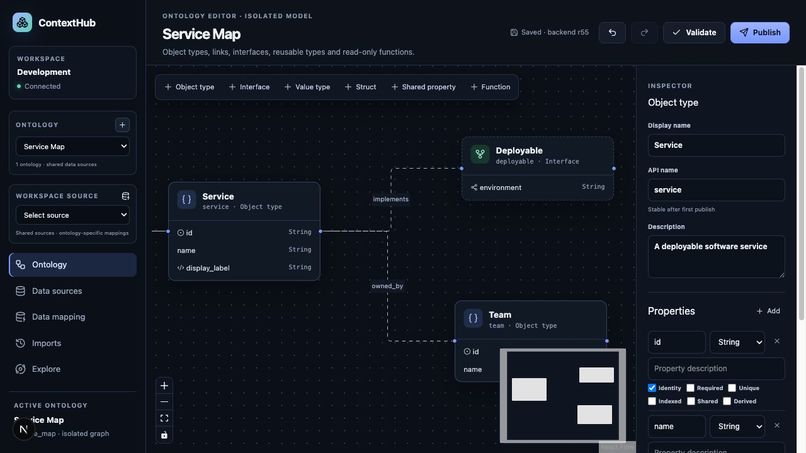Toggle the Identity checkbox for id
The width and height of the screenshot is (806, 453).
coord(652,388)
